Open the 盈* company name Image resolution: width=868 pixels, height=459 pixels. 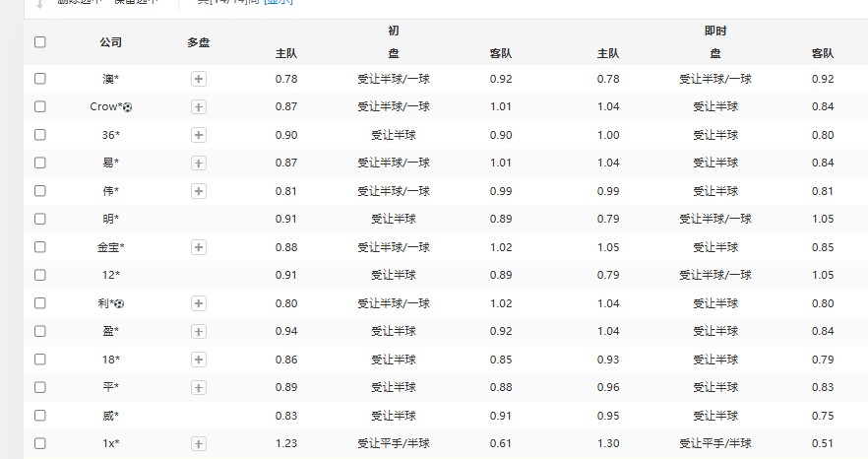coord(110,332)
